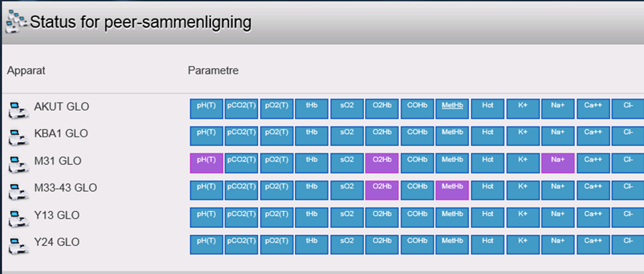This screenshot has width=644, height=274.
Task: Click the KBA1 GLO analyzer icon
Action: (x=18, y=136)
